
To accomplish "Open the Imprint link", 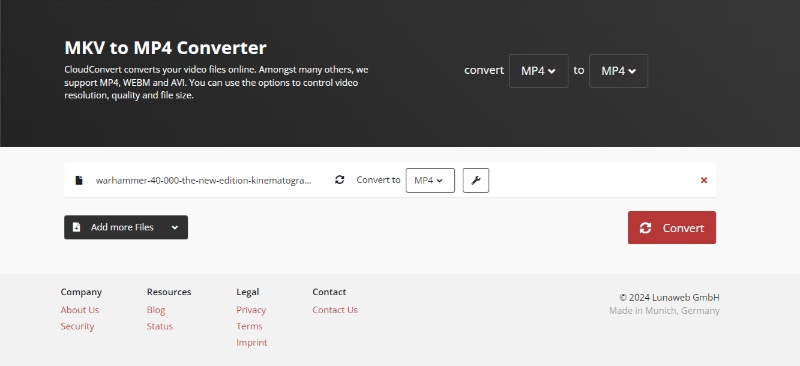I will (252, 343).
